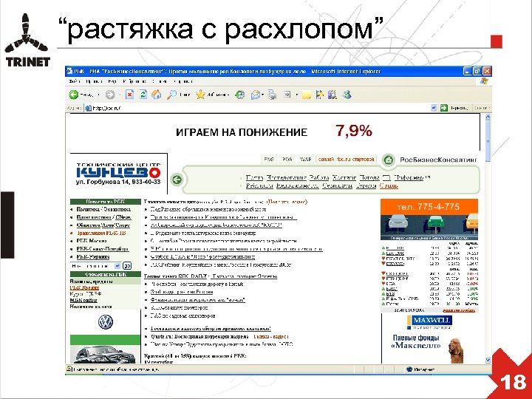Image resolution: width=532 pixels, height=399 pixels.
Task: Open the Справка menu
Action: point(183,81)
